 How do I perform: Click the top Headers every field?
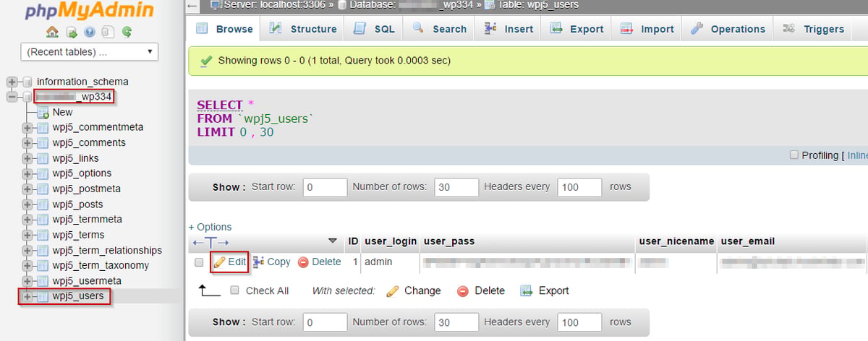click(x=580, y=187)
